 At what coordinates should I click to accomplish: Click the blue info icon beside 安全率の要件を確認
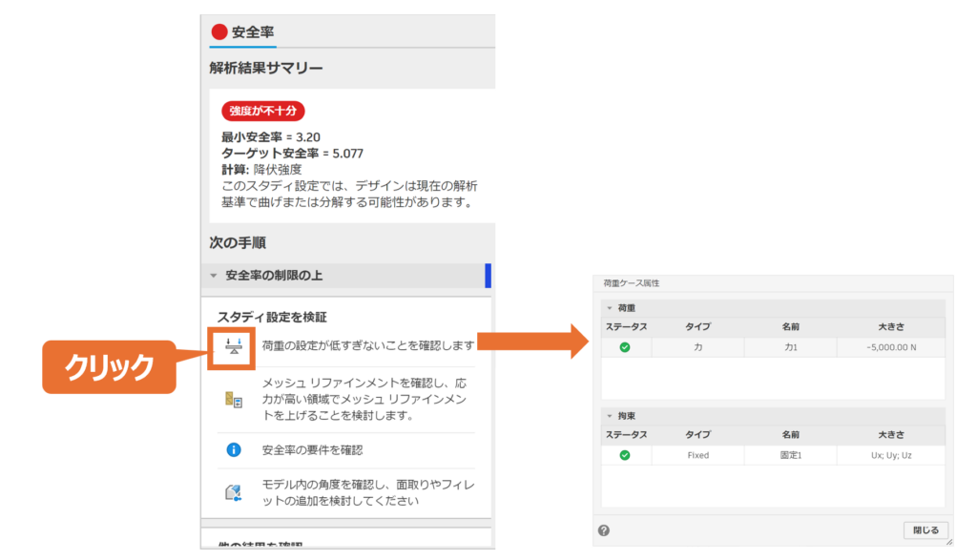coord(233,449)
